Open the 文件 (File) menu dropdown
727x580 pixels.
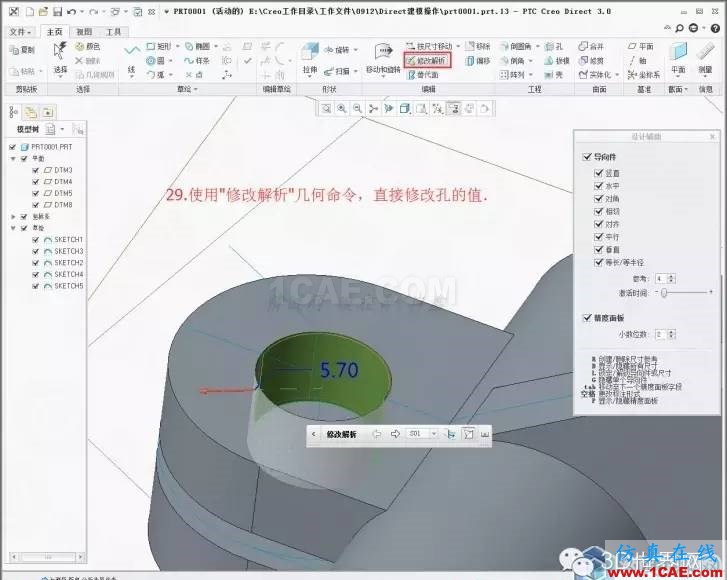21,32
